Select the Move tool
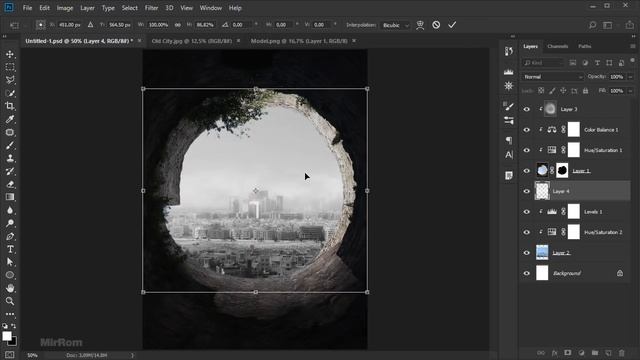 coord(10,54)
